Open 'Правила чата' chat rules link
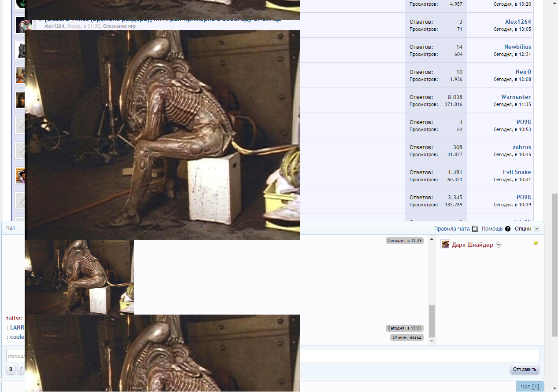Screen dimensions: 558x392 pyautogui.click(x=452, y=229)
